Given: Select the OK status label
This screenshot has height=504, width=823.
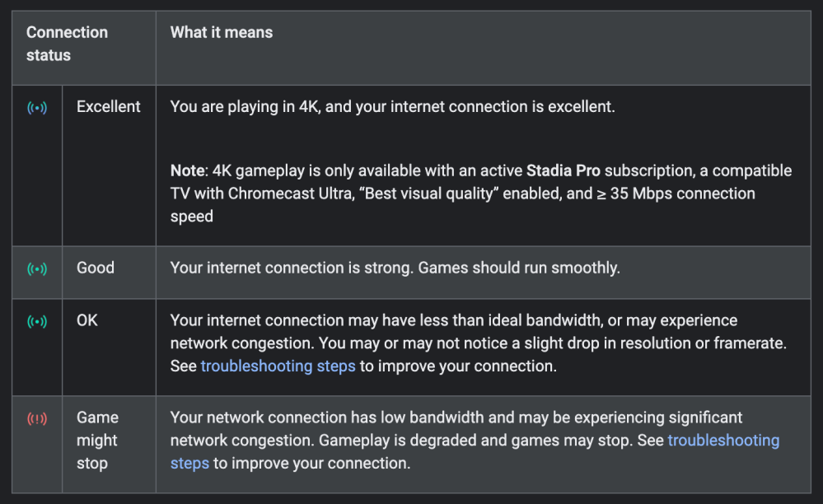Looking at the screenshot, I should tap(87, 320).
